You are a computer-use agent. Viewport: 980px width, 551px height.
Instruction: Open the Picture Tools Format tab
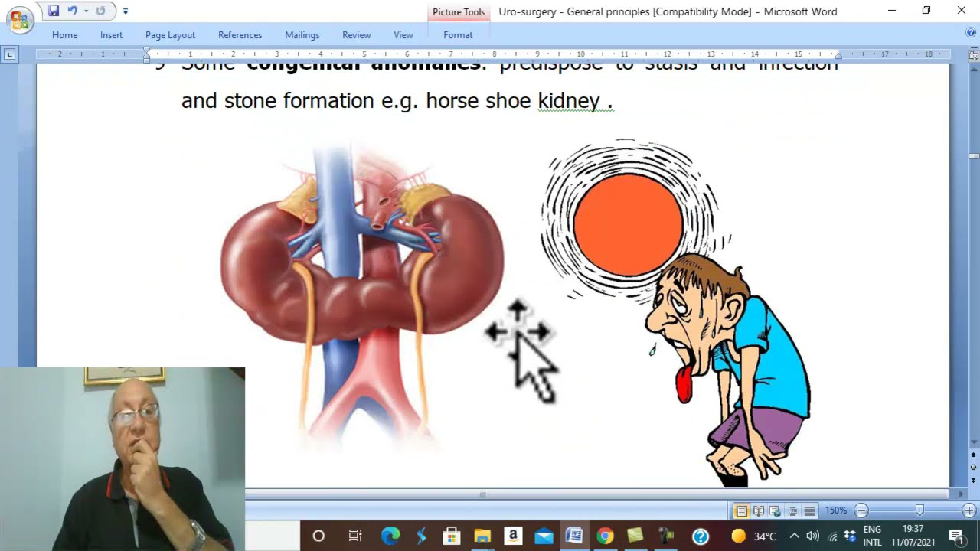[458, 34]
